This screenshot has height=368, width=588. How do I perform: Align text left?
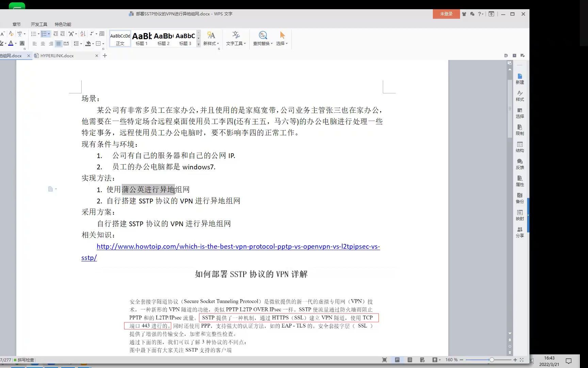click(x=34, y=44)
